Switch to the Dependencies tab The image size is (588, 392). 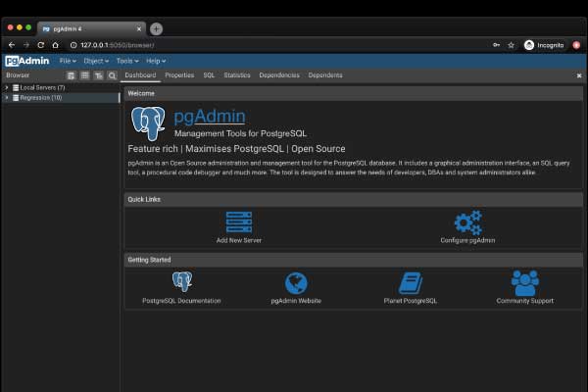point(279,75)
